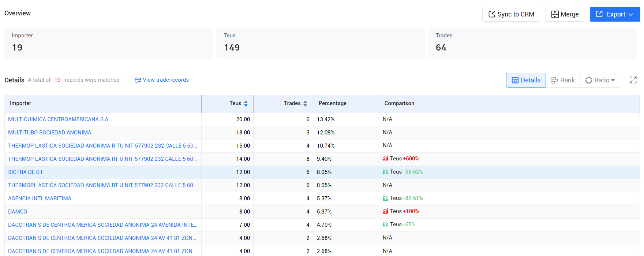Screen dimensions: 644x256
Task: Open THERMOPL ASTICA importer with 12.00 Teus
Action: 102,185
